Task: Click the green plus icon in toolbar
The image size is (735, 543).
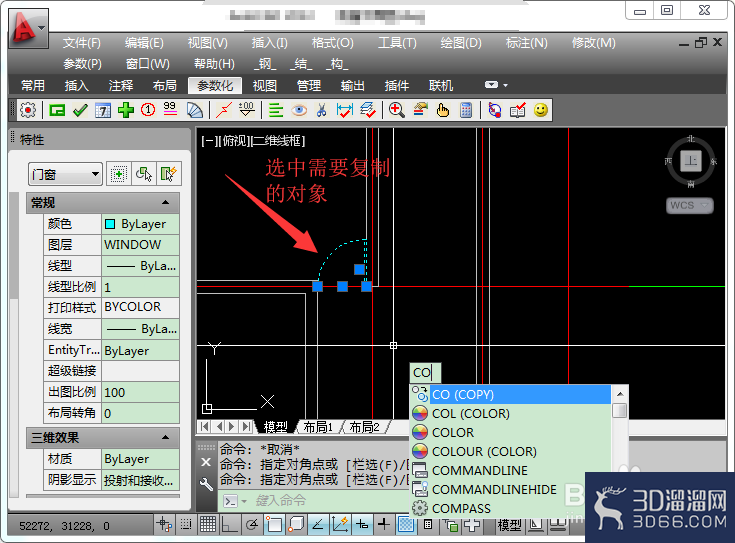Action: point(126,111)
